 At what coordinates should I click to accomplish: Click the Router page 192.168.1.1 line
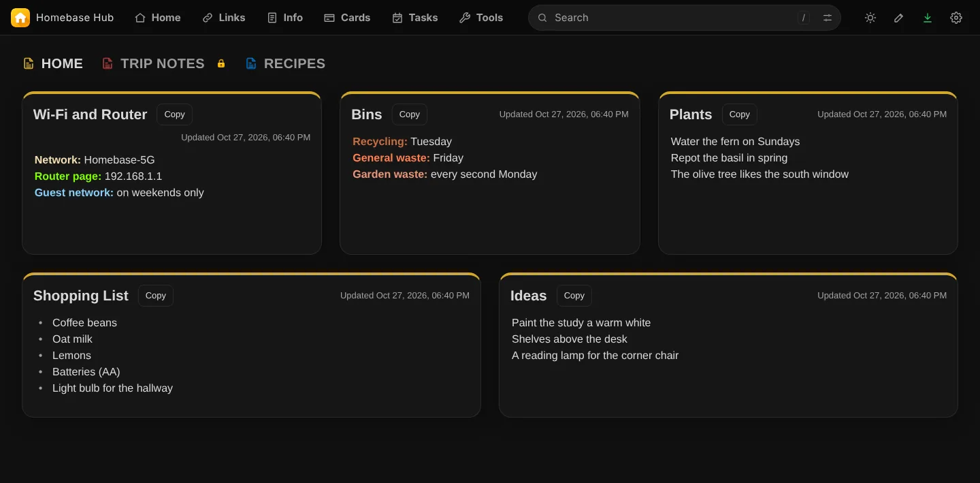coord(99,176)
